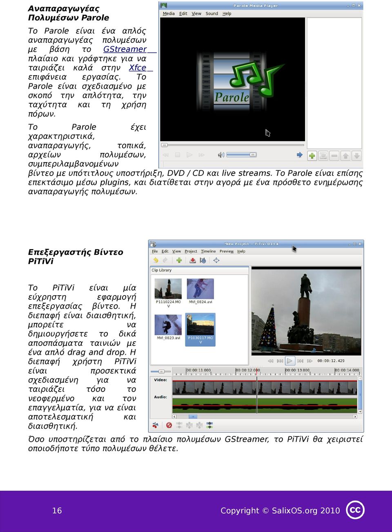Click the play button in Parole

[x=189, y=155]
